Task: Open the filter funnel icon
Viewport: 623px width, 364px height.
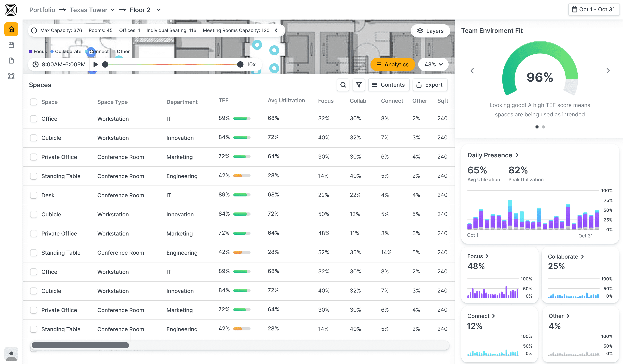Action: 358,85
